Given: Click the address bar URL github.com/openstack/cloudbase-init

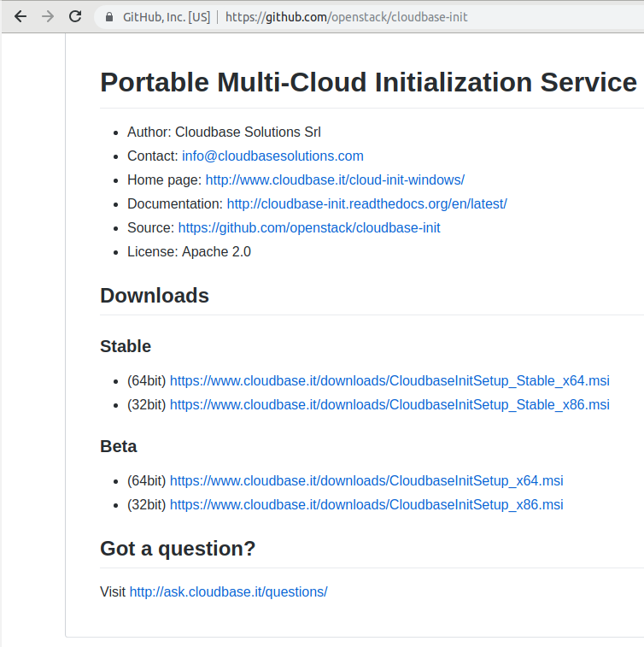Looking at the screenshot, I should tap(346, 17).
